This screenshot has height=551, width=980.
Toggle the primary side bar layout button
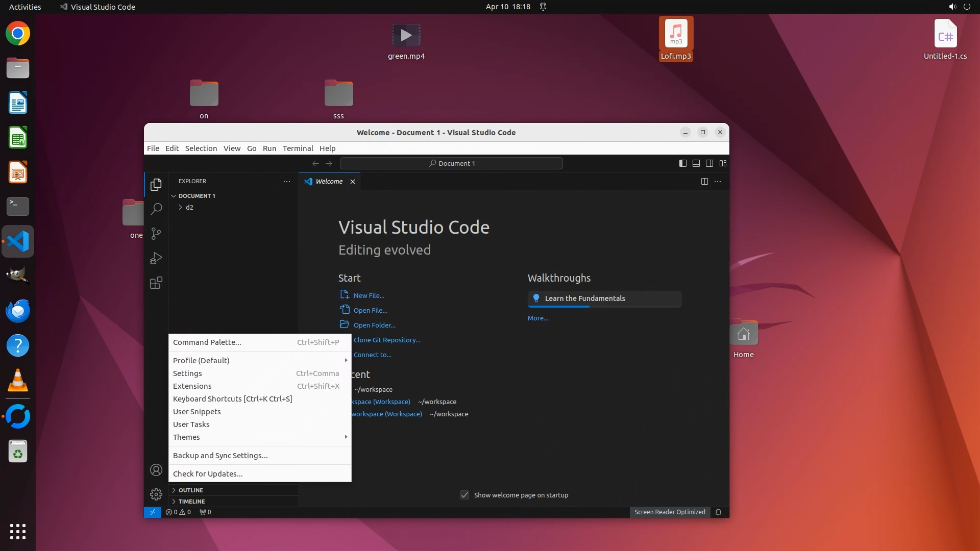point(682,163)
